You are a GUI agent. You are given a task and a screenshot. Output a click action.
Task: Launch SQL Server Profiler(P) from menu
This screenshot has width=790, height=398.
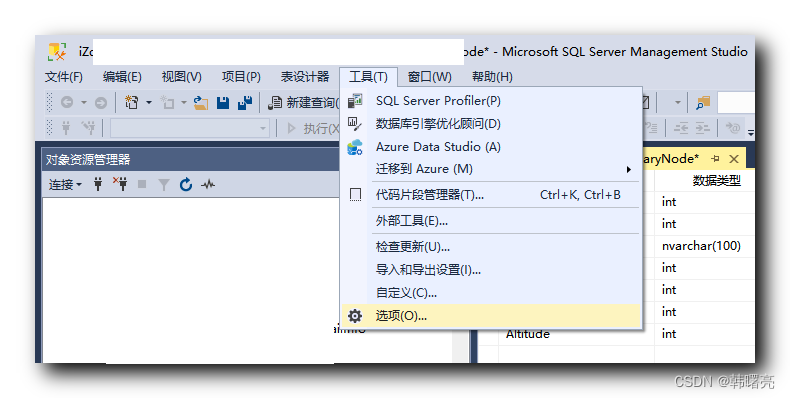(491, 101)
